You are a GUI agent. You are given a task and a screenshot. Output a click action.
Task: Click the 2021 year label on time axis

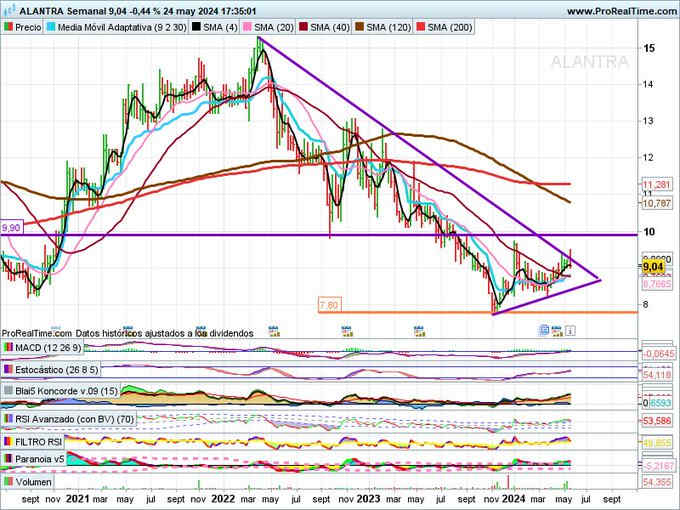(78, 499)
